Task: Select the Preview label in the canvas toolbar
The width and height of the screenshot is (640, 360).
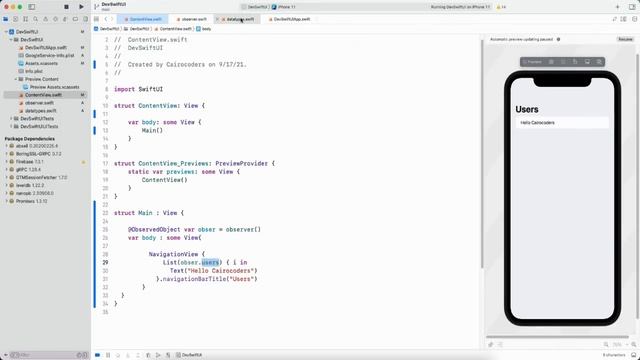Action: pyautogui.click(x=532, y=62)
